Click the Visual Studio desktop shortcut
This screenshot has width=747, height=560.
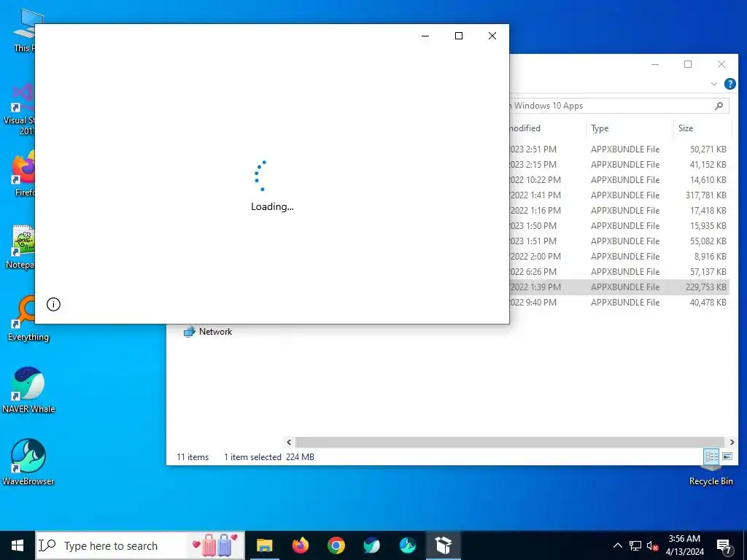point(19,109)
